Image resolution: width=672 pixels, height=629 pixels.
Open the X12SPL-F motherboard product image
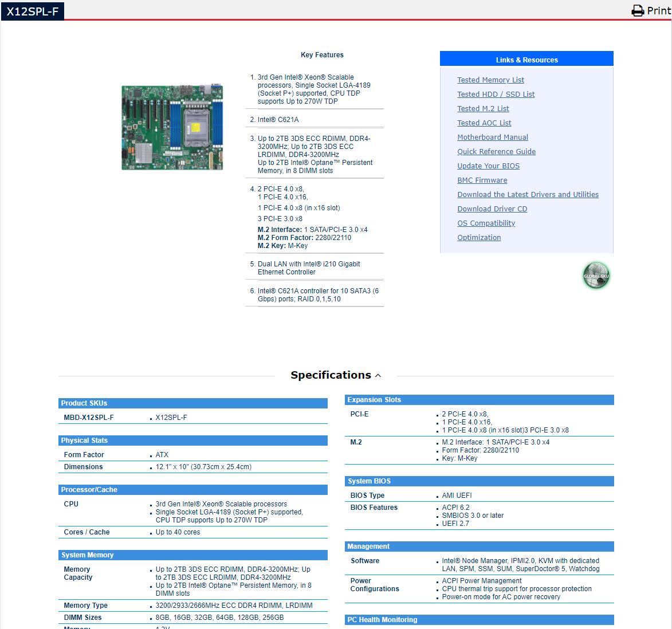pyautogui.click(x=172, y=127)
